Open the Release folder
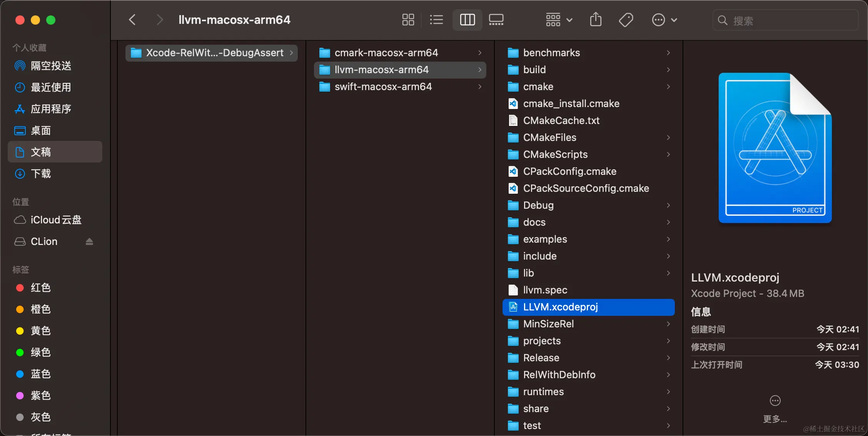 tap(589, 358)
